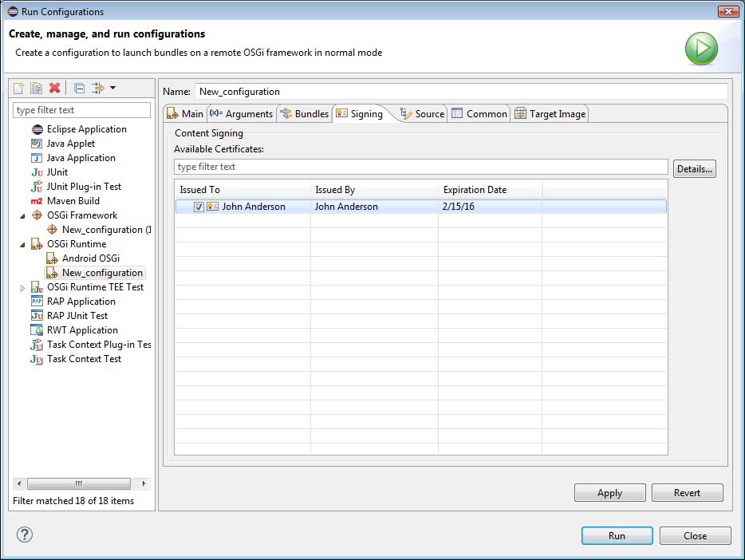Switch to the Arguments tab

pyautogui.click(x=241, y=114)
